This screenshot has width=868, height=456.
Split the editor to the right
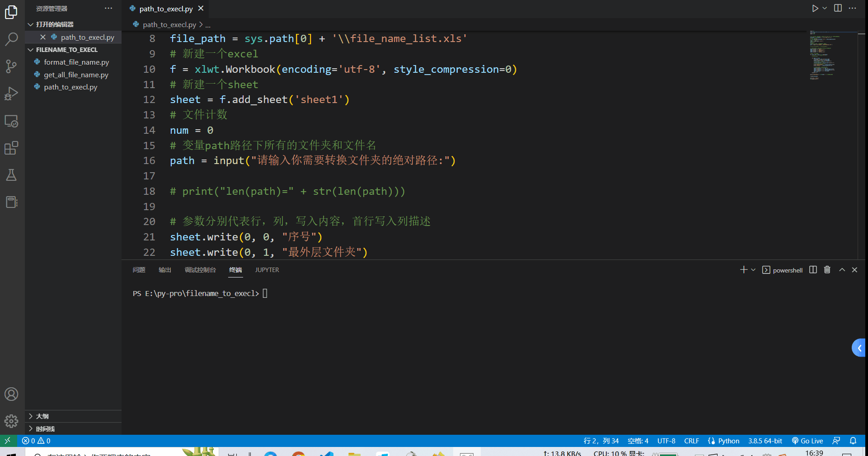pyautogui.click(x=838, y=8)
